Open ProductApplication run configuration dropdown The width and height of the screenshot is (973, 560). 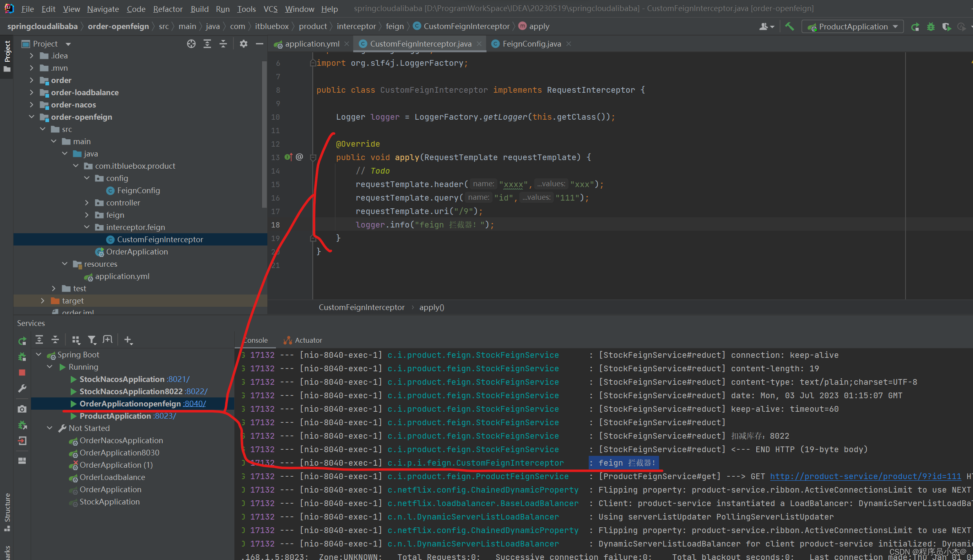pyautogui.click(x=852, y=27)
